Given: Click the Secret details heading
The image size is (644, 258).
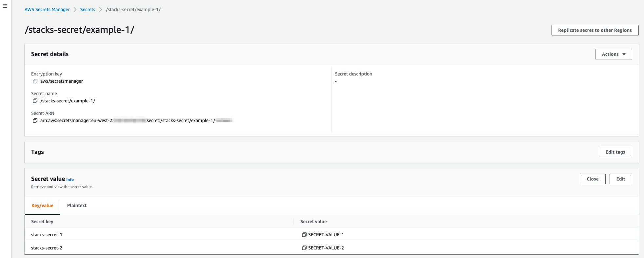Looking at the screenshot, I should [x=50, y=54].
